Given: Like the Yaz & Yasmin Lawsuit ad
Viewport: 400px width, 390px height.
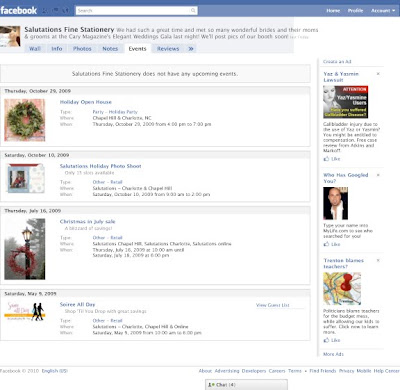Looking at the screenshot, I should 332,159.
